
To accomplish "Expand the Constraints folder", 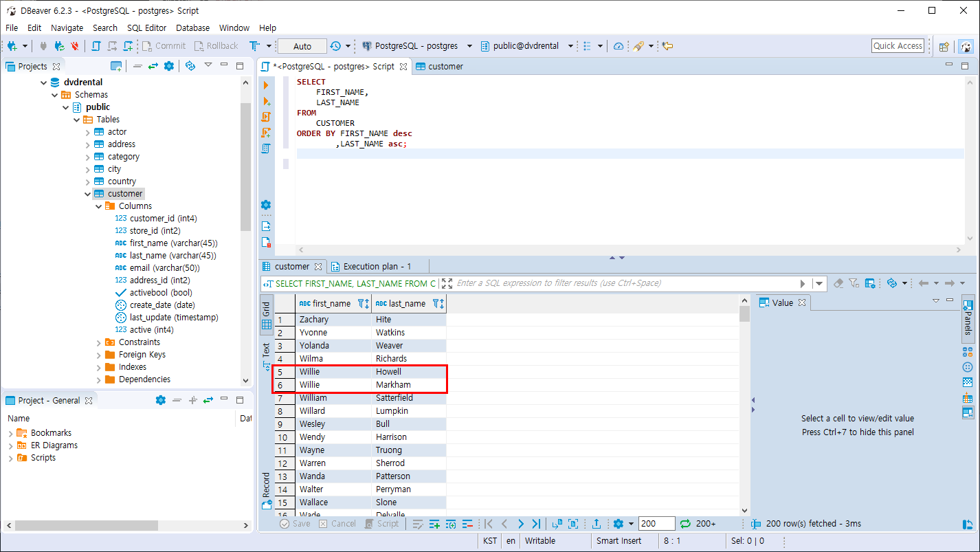I will [99, 342].
